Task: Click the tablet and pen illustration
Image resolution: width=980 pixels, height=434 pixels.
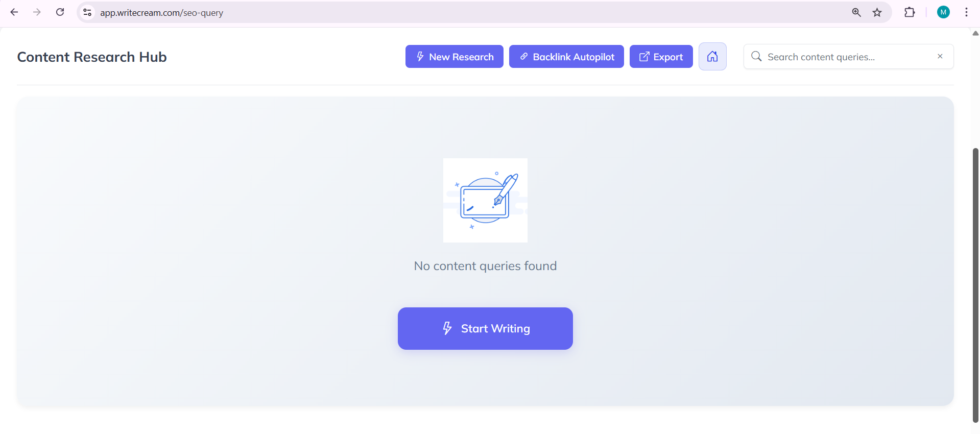Action: (485, 200)
